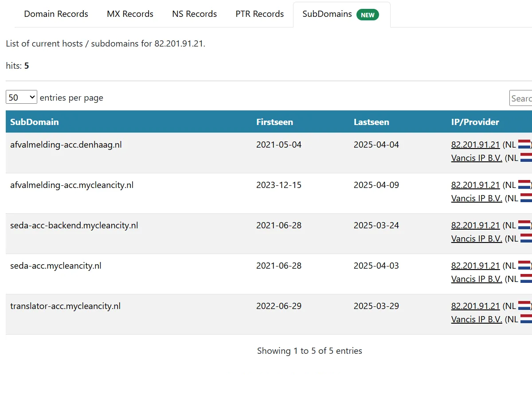Click the NEW badge on SubDomains tab
Screen dimensions: 532x399
(368, 15)
